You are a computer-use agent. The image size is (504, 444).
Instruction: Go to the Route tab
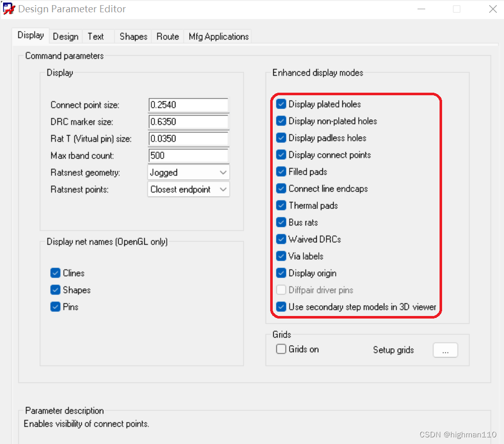[167, 36]
